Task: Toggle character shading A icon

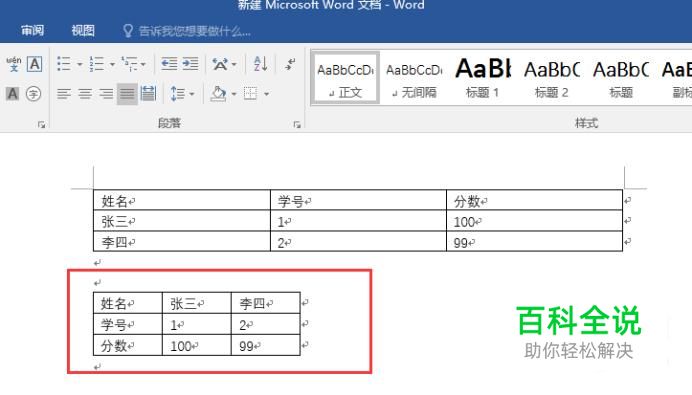Action: [x=12, y=94]
